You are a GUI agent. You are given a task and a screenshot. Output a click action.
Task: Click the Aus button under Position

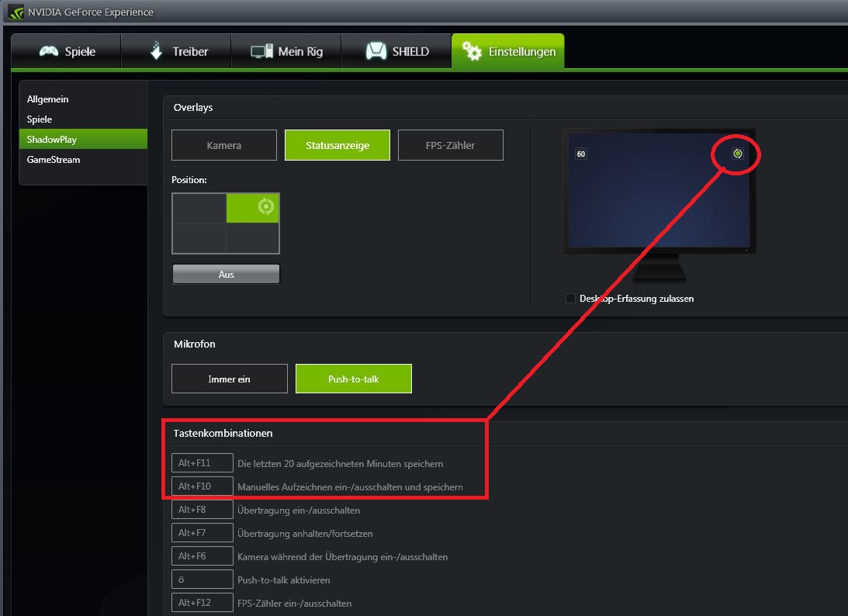pyautogui.click(x=226, y=274)
